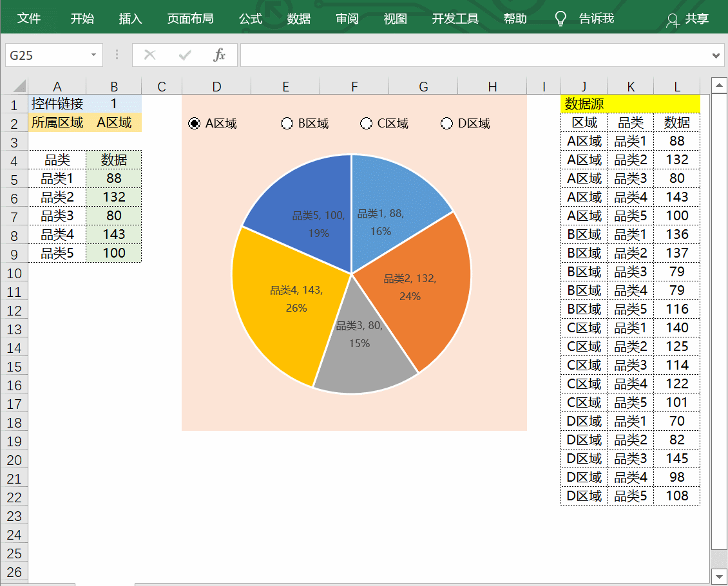This screenshot has width=728, height=586.
Task: Select the D区域 radio button
Action: click(446, 124)
